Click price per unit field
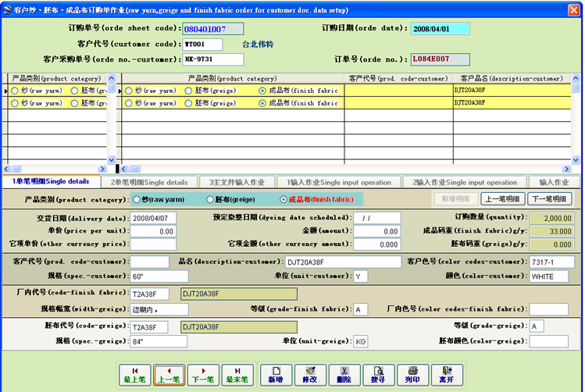Screen dimensions: 585x392 153,231
